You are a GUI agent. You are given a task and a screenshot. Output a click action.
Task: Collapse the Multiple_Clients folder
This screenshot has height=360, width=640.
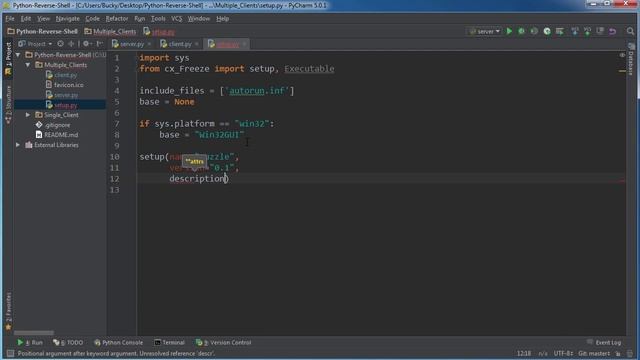(x=28, y=65)
